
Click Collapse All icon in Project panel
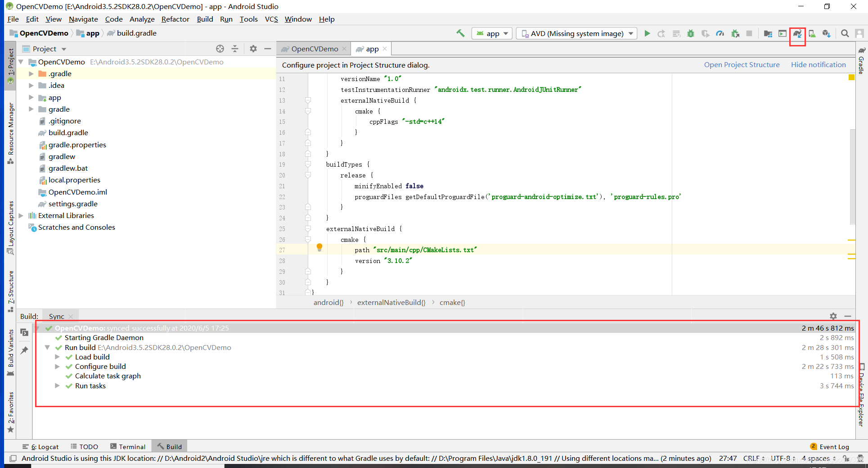point(235,49)
